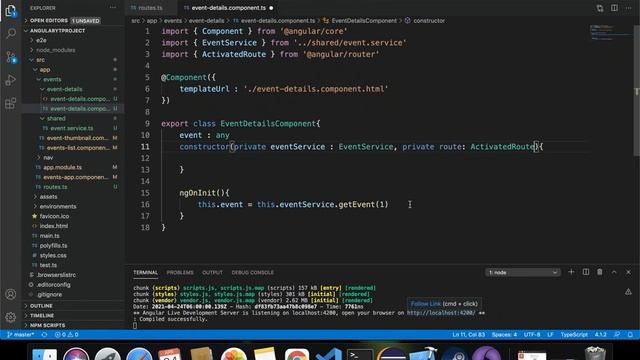The height and width of the screenshot is (360, 640).
Task: Open styles.css in explorer
Action: [x=73, y=256]
